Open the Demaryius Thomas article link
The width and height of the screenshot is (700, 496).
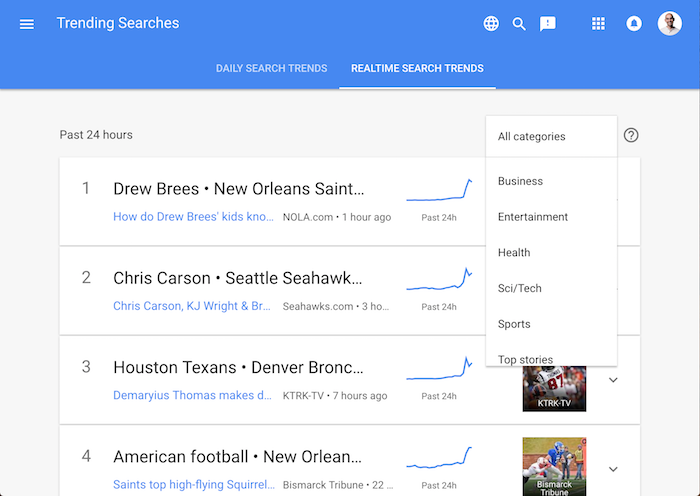tap(192, 396)
